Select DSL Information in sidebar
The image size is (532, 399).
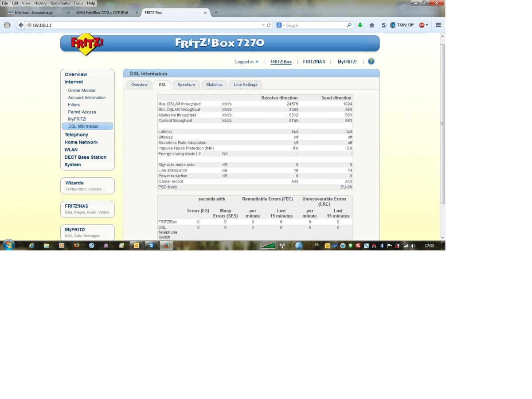coord(87,126)
